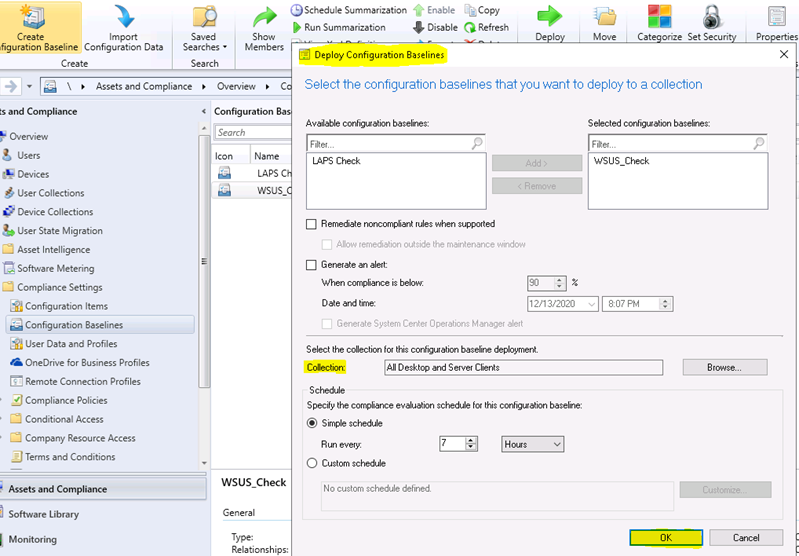The image size is (799, 556).
Task: Open User Collections node
Action: (x=50, y=193)
